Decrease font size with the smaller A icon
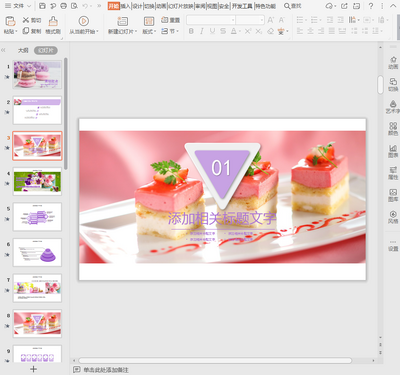The width and height of the screenshot is (400, 375). point(282,20)
